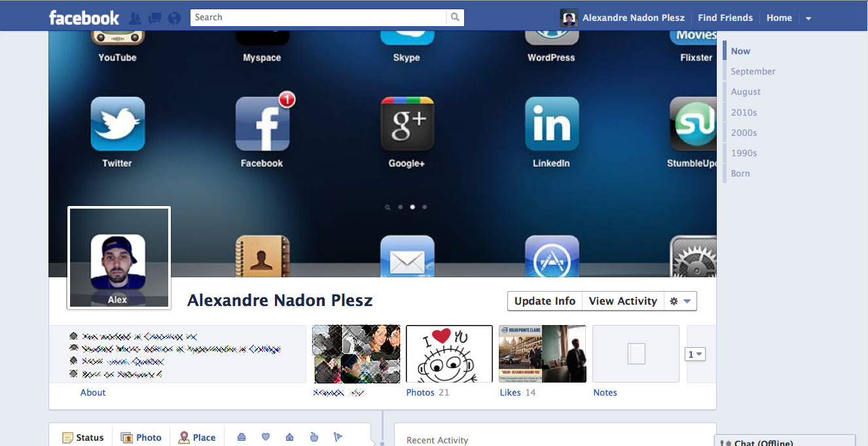Select the Living home icon
The width and height of the screenshot is (868, 446).
(290, 436)
